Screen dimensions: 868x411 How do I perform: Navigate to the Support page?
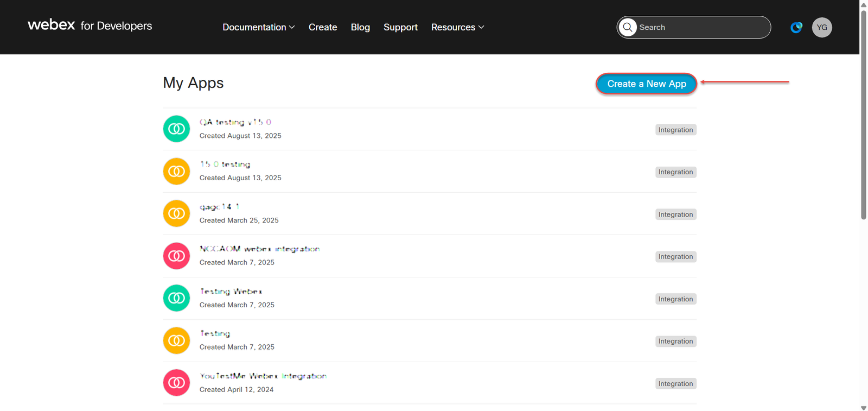pos(400,27)
